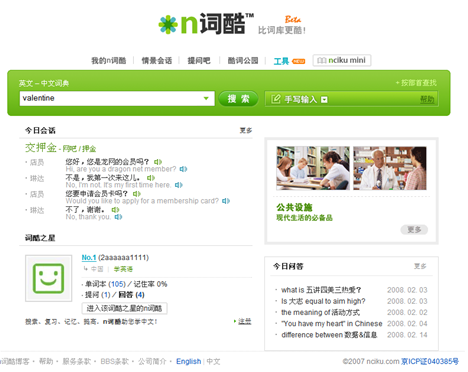
Task: Open 酷词公园 menu item
Action: tap(243, 61)
